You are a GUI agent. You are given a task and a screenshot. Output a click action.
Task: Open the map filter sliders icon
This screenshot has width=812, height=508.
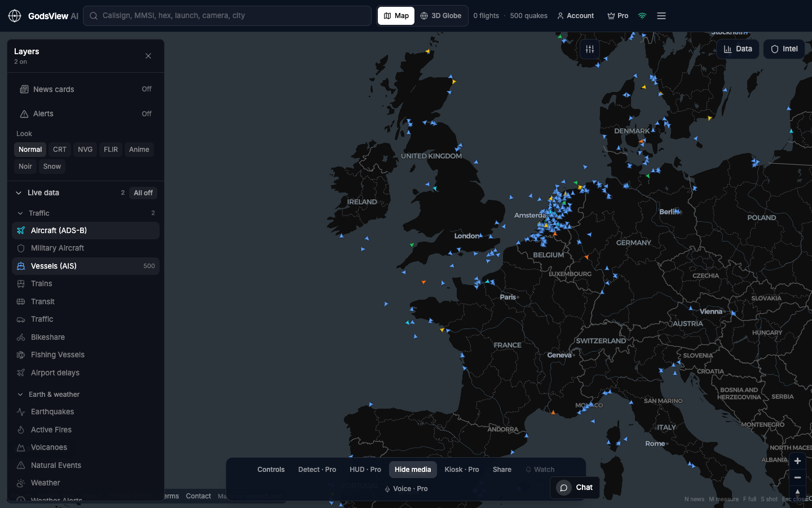point(590,49)
